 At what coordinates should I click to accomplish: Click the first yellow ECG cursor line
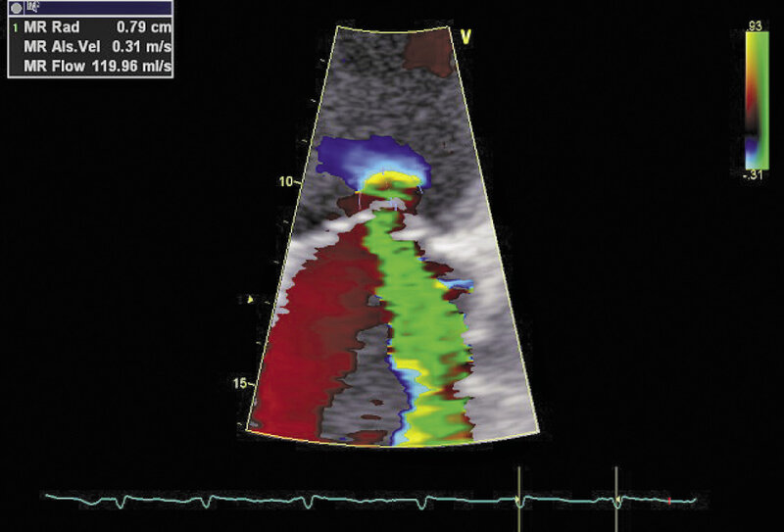(519, 499)
